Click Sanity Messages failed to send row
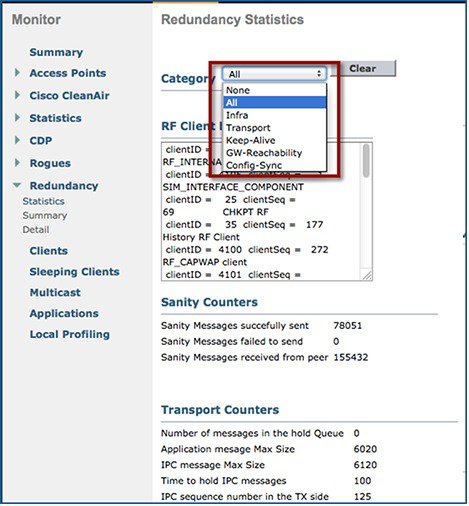Viewport: 469px width, 506px height. click(250, 341)
